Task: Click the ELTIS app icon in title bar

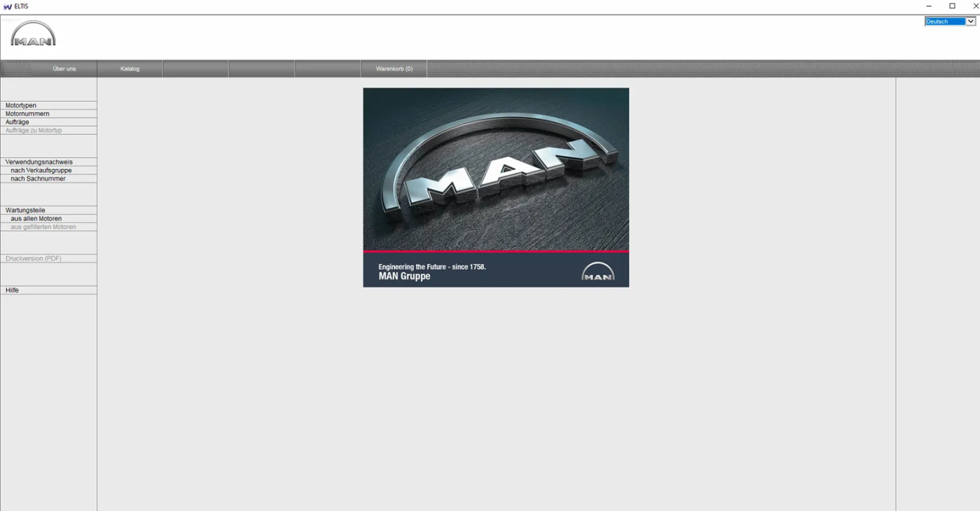Action: tap(8, 6)
